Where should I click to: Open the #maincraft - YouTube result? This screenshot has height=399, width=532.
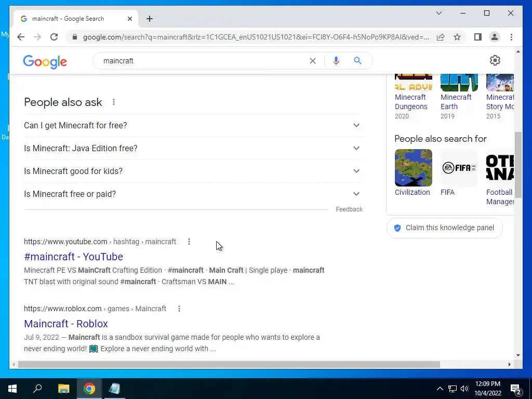[x=74, y=257]
